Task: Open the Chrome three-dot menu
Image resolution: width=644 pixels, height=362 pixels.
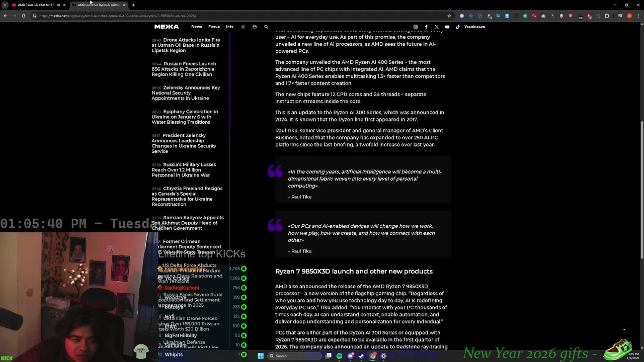Action: pyautogui.click(x=638, y=16)
